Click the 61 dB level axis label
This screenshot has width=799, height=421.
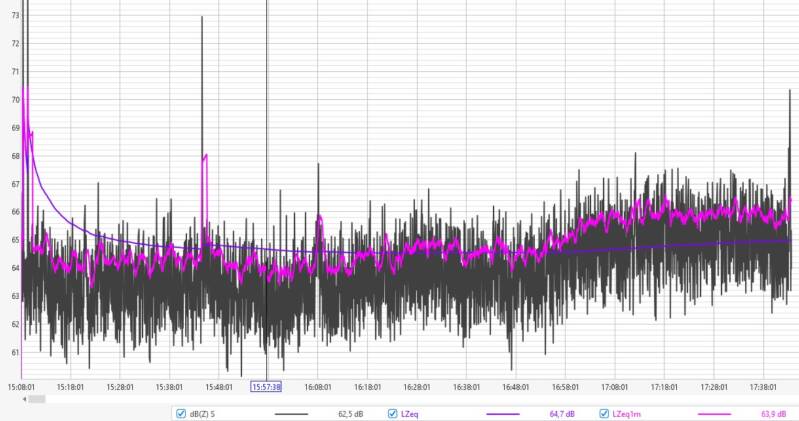(15, 352)
